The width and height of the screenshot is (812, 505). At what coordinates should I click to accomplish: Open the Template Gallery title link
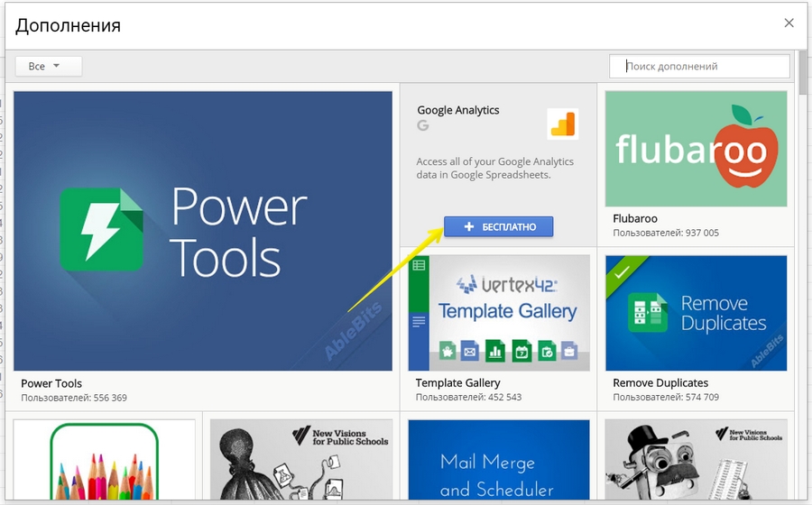457,383
